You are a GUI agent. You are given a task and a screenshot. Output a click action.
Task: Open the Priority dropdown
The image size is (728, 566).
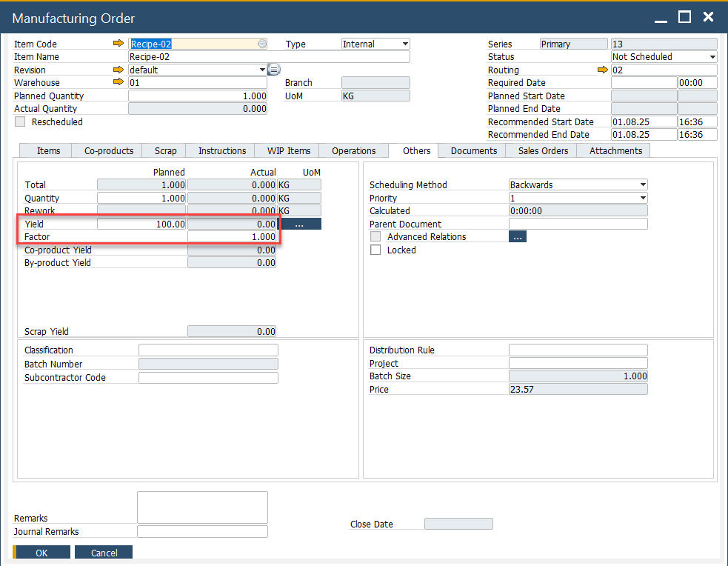642,198
